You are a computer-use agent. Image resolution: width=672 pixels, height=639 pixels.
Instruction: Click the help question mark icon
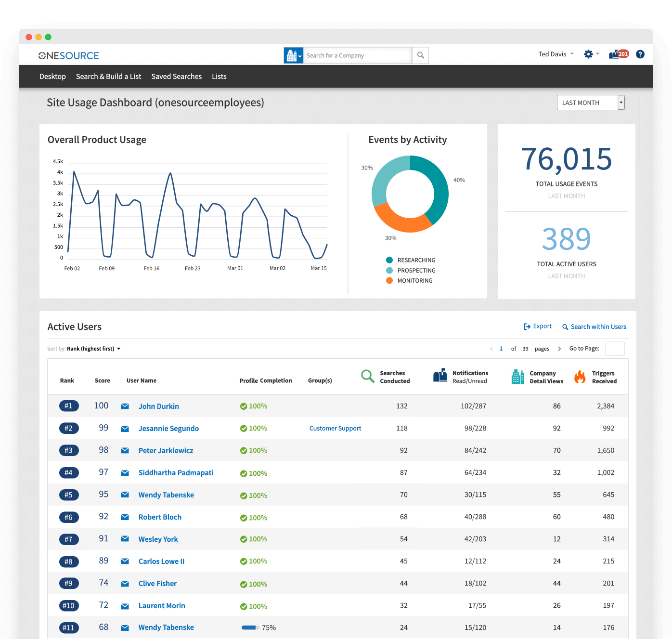640,54
